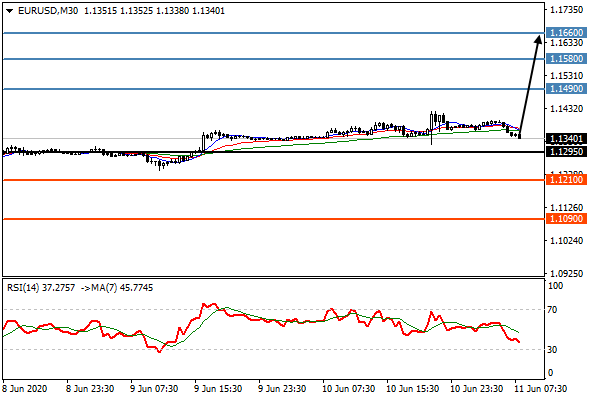Viewport: 590px width, 400px height.
Task: Click the 10 Jun 07:30 time marker
Action: point(348,388)
